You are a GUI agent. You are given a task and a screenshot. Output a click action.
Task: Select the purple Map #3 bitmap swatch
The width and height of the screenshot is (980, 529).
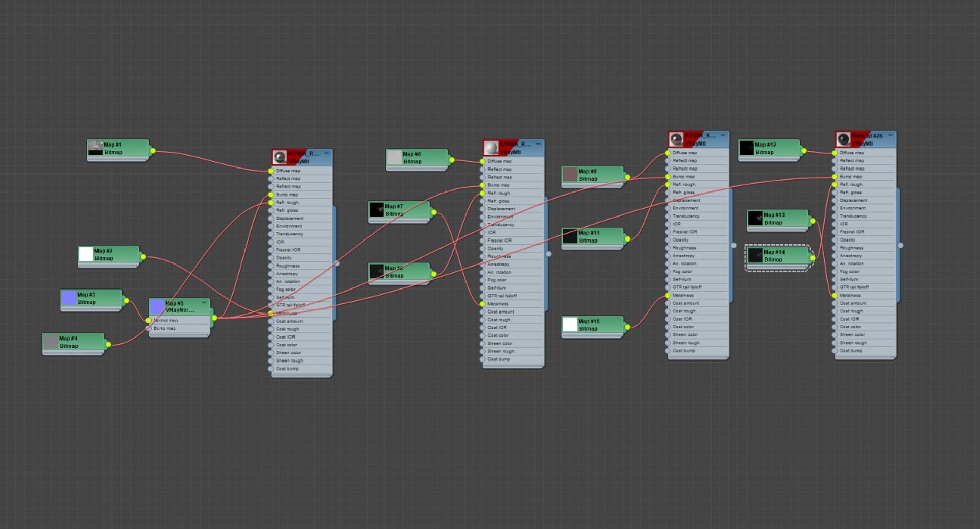tap(69, 298)
